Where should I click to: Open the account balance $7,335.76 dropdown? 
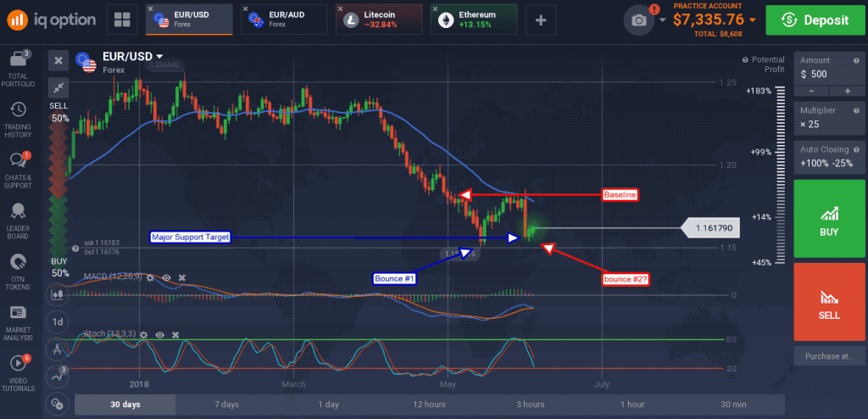pos(752,20)
